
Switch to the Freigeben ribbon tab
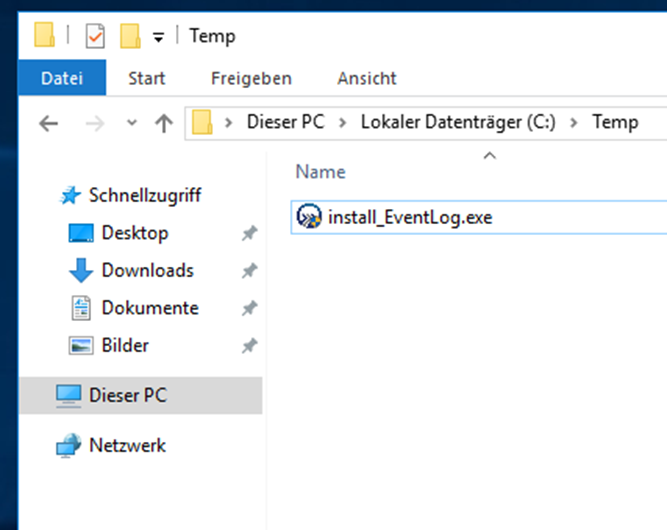click(251, 78)
